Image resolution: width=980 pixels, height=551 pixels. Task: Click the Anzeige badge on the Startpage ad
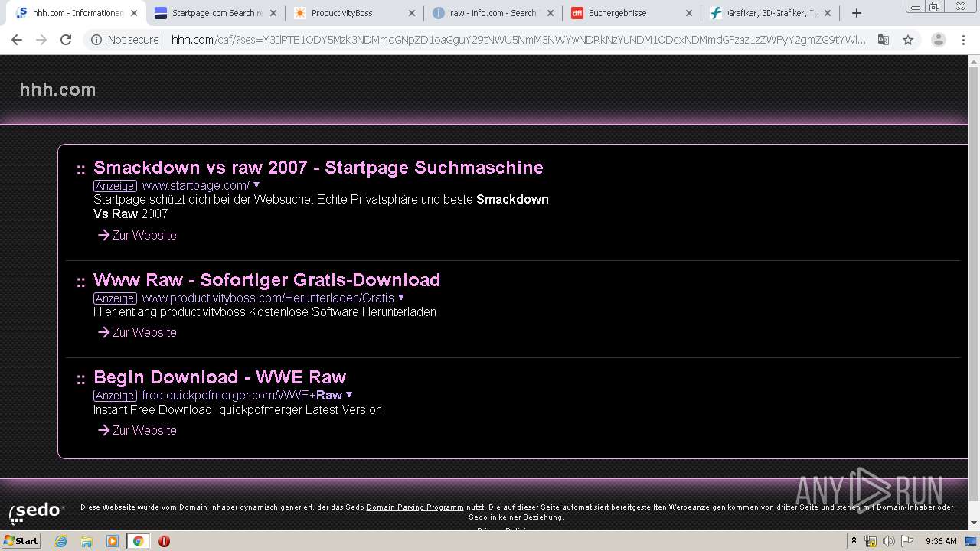tap(115, 186)
